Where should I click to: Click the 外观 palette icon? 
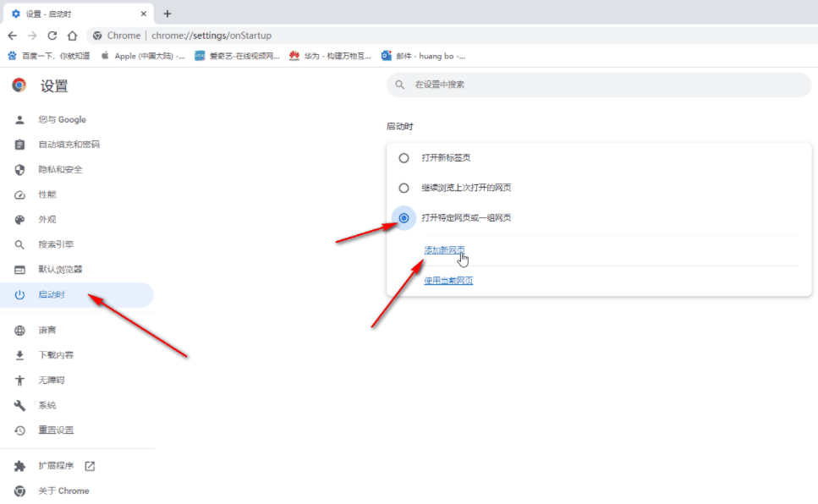tap(19, 219)
